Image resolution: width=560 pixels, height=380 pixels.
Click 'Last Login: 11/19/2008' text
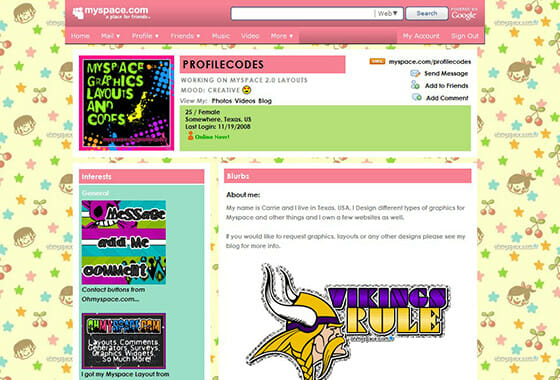click(218, 126)
